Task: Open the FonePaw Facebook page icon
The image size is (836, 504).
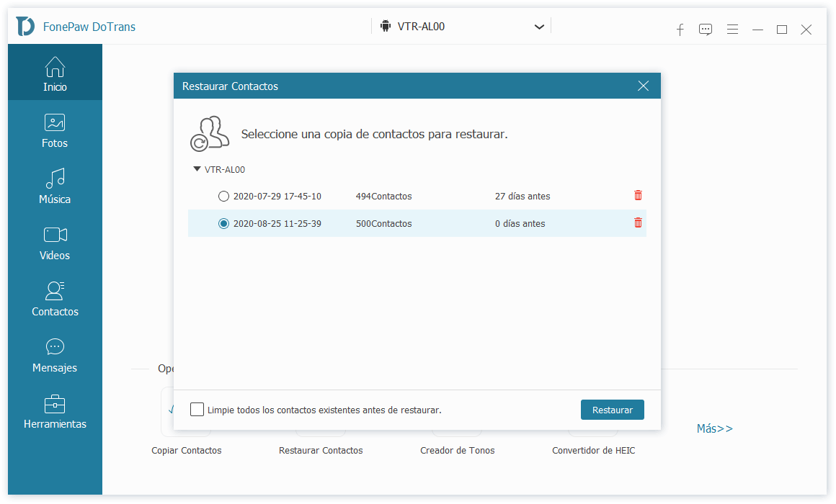Action: [x=680, y=30]
